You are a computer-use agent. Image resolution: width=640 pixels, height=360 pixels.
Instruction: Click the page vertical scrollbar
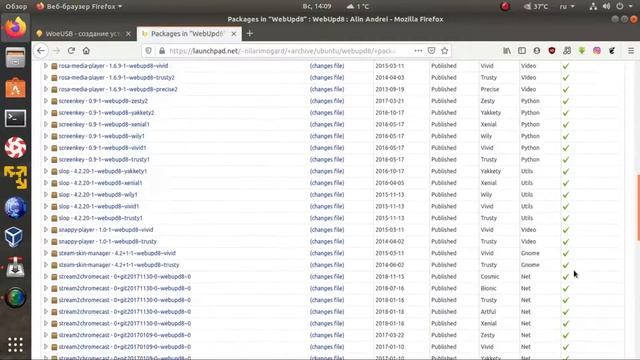click(x=638, y=208)
